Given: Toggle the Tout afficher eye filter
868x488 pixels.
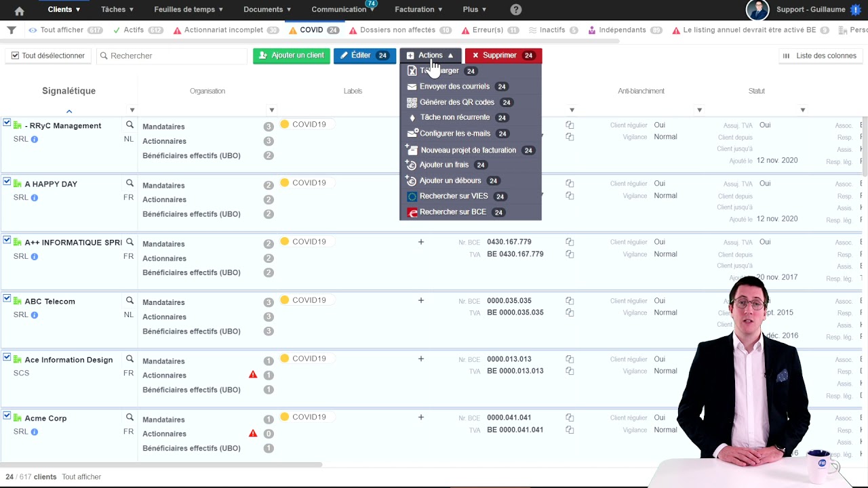Looking at the screenshot, I should pyautogui.click(x=66, y=30).
